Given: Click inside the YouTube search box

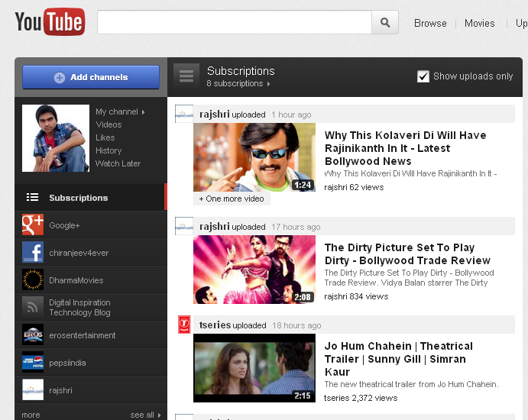Looking at the screenshot, I should tap(235, 22).
